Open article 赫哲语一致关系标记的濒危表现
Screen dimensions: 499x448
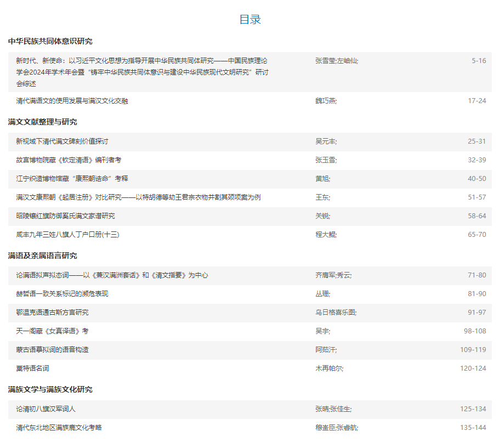62,294
